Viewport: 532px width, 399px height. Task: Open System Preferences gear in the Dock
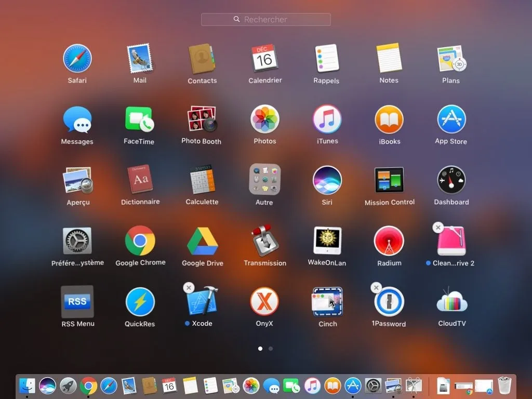click(x=373, y=386)
